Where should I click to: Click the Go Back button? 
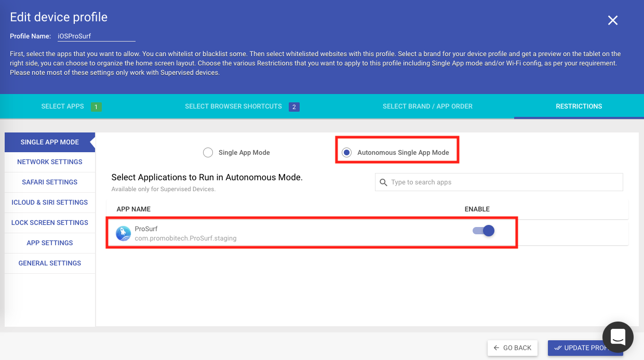[x=513, y=348]
